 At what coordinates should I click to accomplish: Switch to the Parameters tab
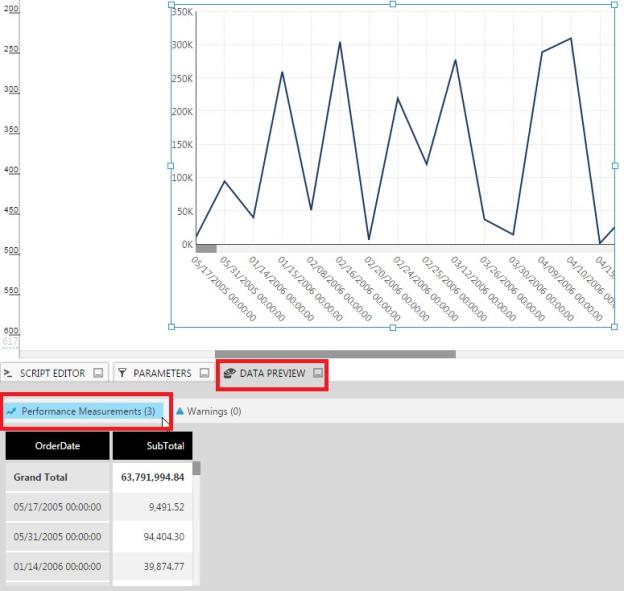[x=162, y=373]
